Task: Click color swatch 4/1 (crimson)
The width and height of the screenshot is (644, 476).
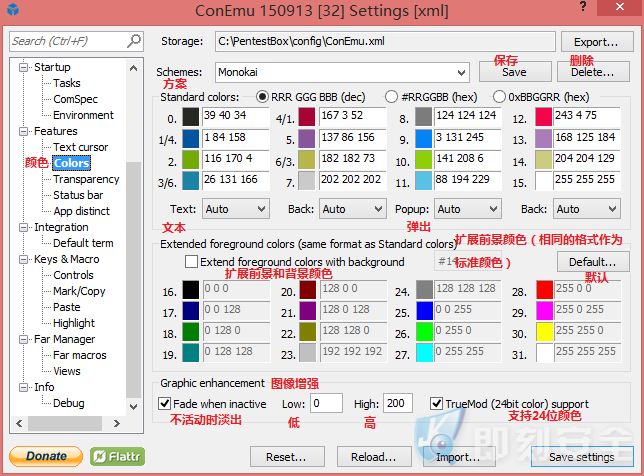Action: click(x=307, y=117)
